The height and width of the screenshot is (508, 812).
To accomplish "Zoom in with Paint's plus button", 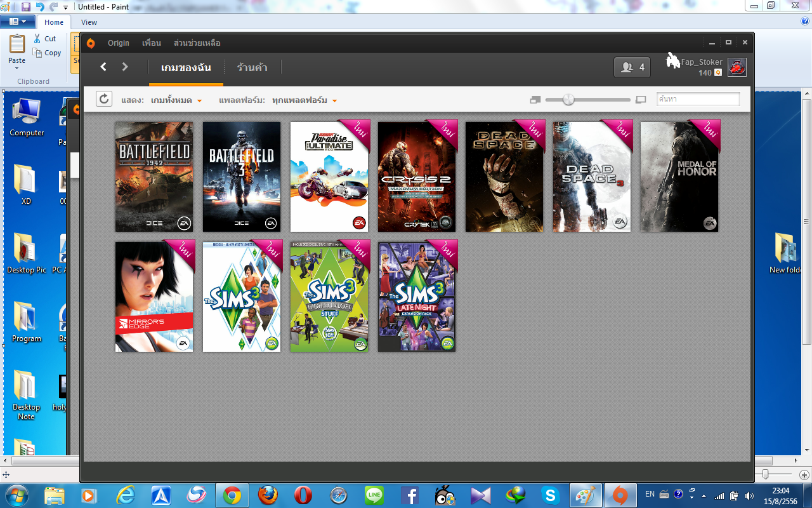I will pyautogui.click(x=806, y=474).
